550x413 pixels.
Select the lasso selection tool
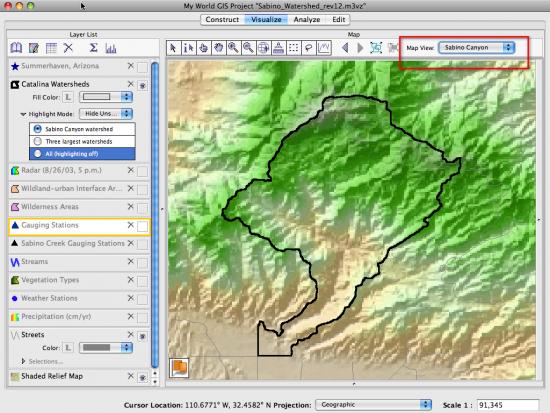pyautogui.click(x=309, y=48)
